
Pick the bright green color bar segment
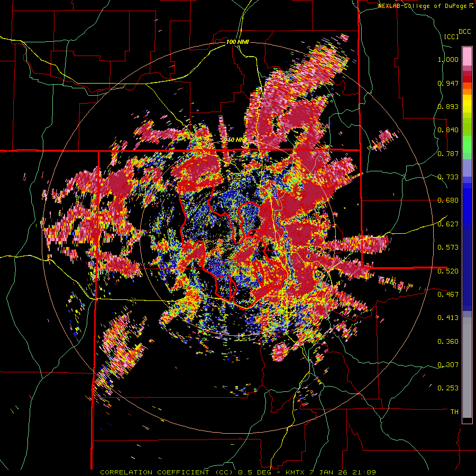click(x=467, y=144)
